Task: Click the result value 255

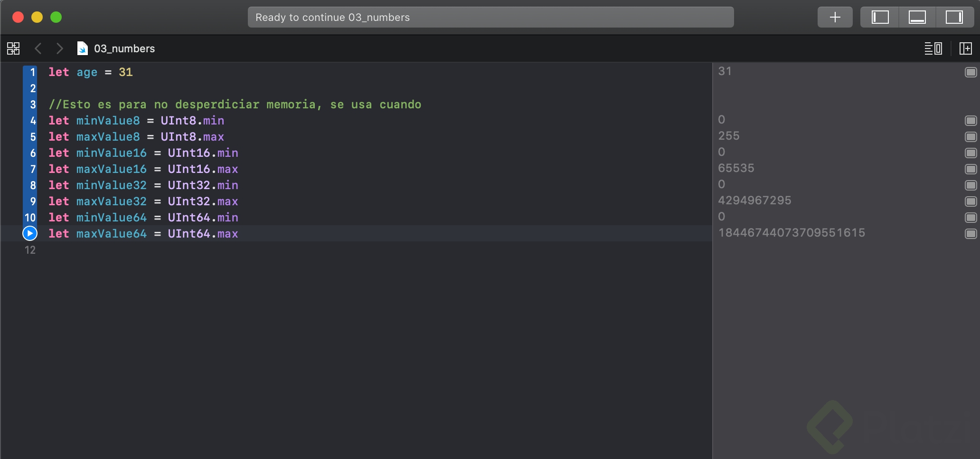Action: [729, 136]
